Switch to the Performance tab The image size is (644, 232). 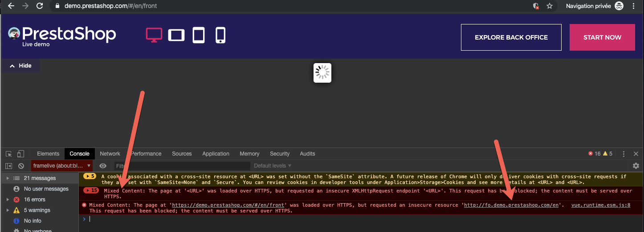point(147,154)
